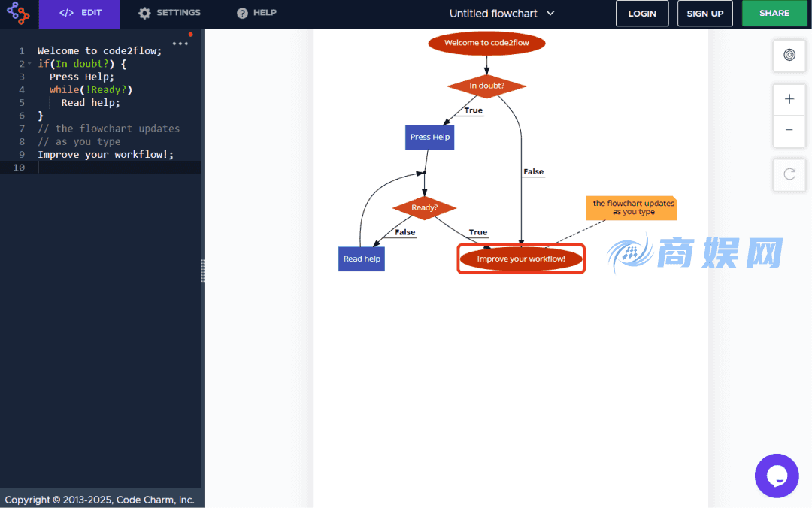Place cursor on empty line 10

coord(119,168)
